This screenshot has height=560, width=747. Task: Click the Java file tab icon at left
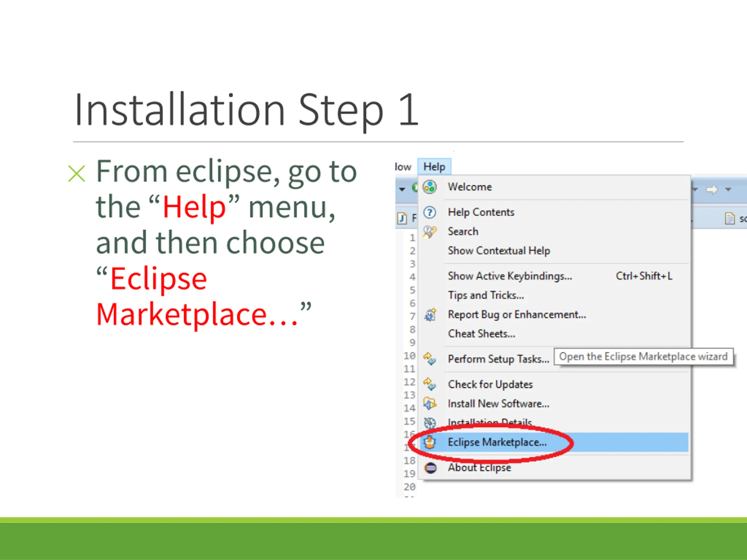(x=402, y=218)
